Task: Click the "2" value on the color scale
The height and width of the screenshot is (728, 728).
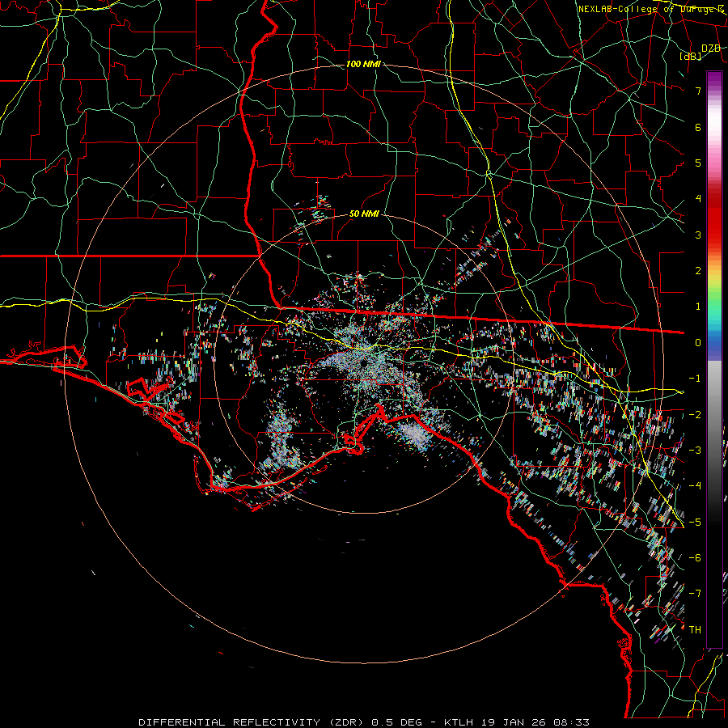Action: coord(698,271)
